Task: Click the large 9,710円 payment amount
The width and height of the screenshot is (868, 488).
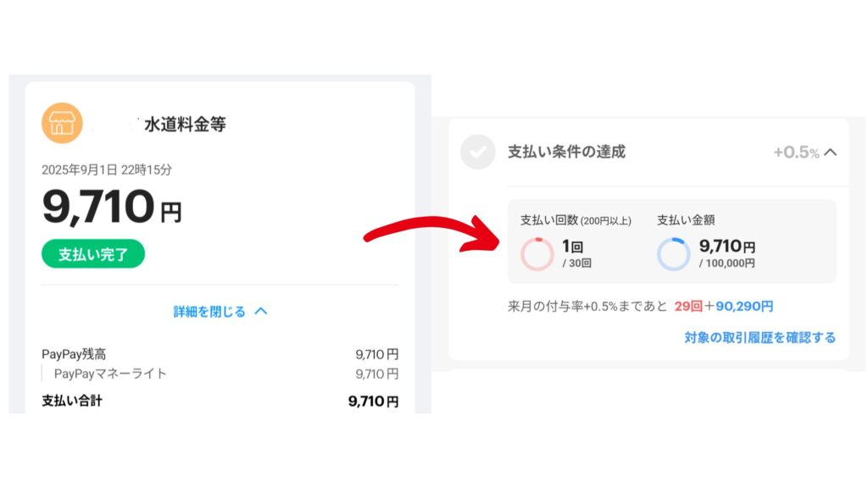Action: click(111, 208)
